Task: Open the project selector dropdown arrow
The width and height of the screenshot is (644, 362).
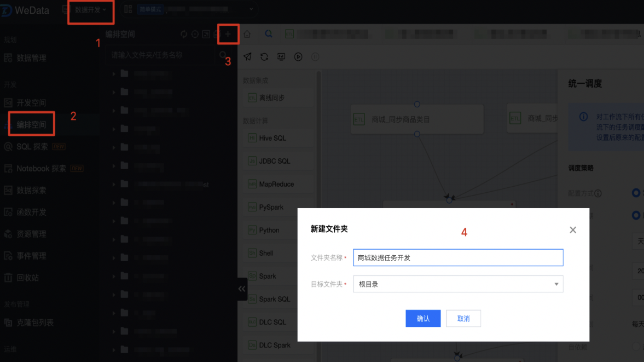Action: coord(251,9)
